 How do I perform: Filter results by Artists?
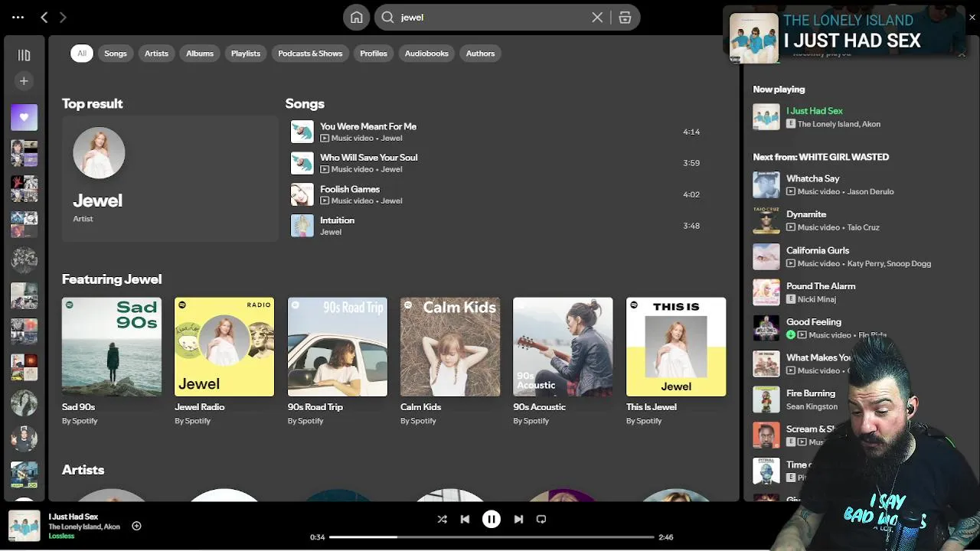click(x=156, y=54)
